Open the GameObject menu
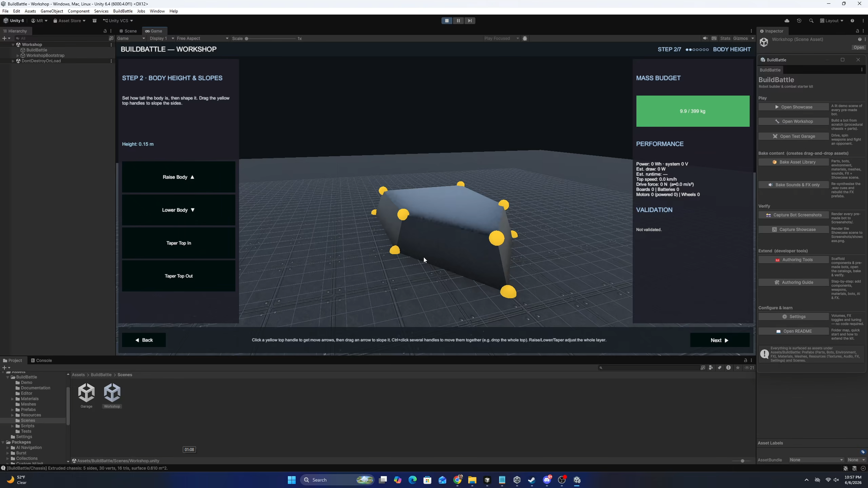This screenshot has width=868, height=488. click(52, 11)
